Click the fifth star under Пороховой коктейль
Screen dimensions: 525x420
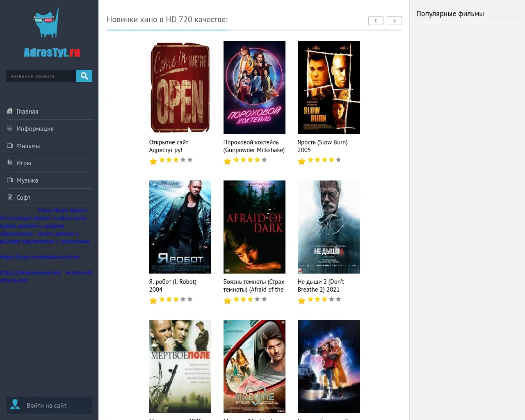(x=264, y=160)
